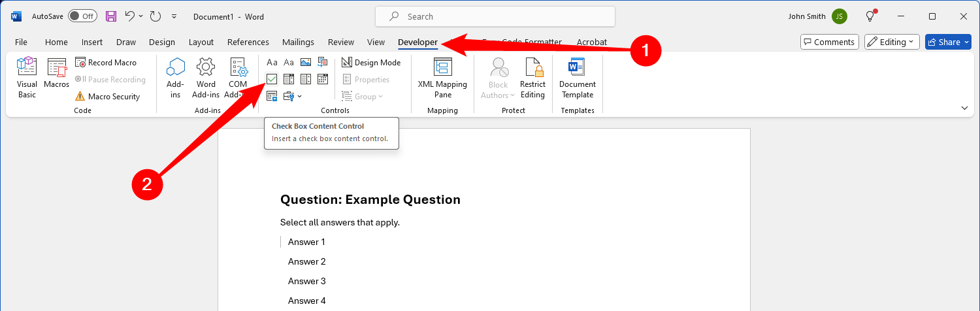The width and height of the screenshot is (980, 311).
Task: Click the Share button
Action: coord(949,42)
